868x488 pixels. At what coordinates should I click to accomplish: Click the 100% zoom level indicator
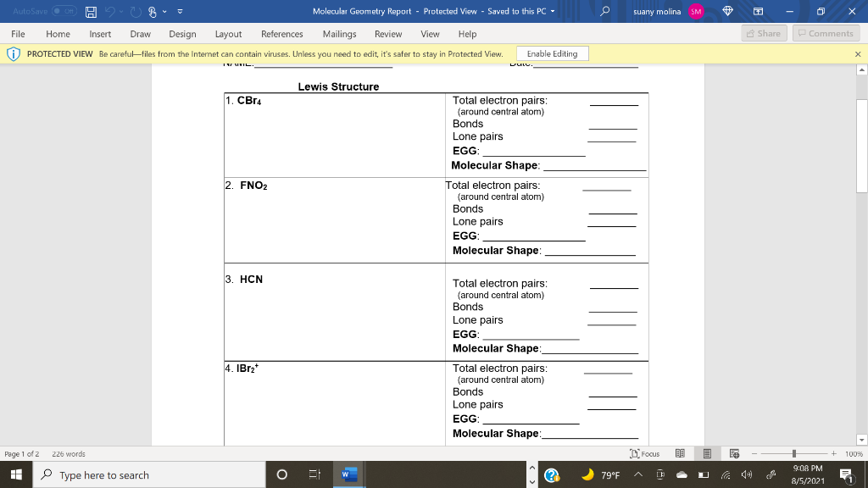tap(854, 454)
